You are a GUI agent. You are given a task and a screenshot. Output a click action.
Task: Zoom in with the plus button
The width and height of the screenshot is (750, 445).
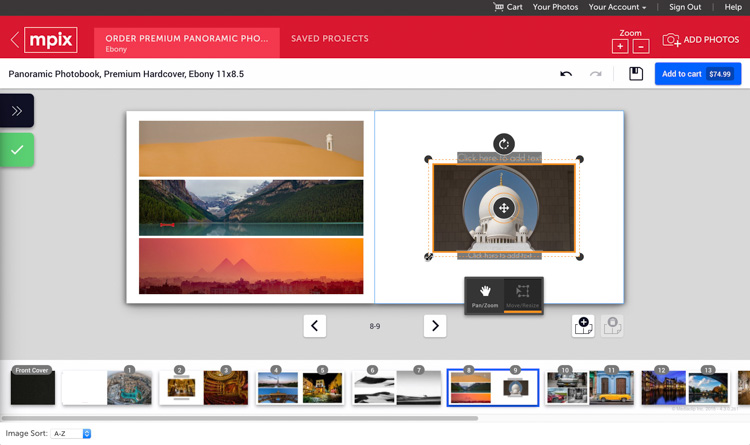click(x=620, y=46)
